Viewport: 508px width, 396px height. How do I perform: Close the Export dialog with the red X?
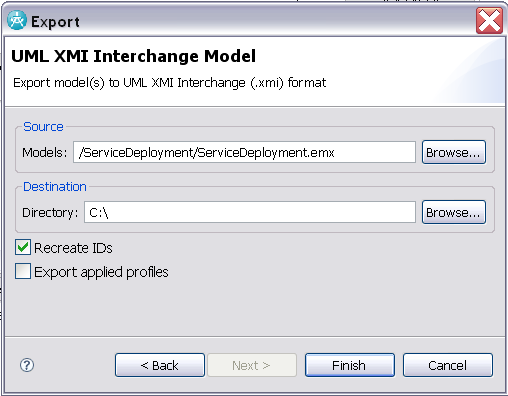point(489,21)
